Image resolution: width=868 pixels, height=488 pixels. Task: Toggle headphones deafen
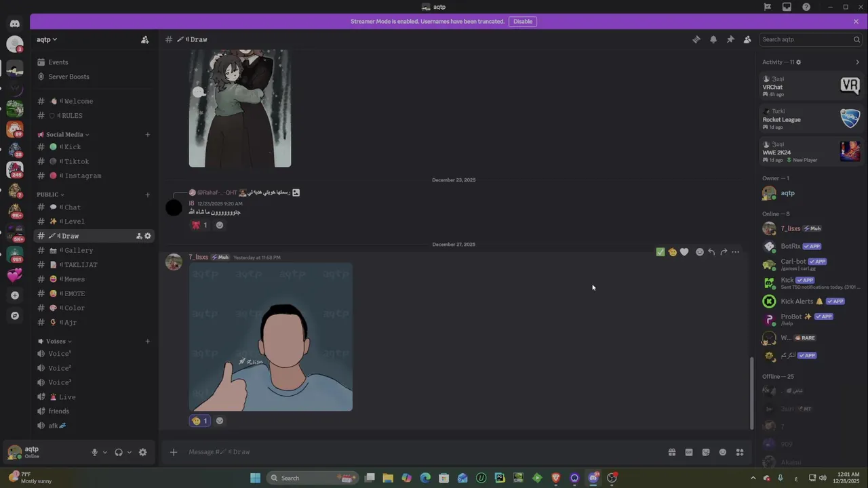(119, 452)
